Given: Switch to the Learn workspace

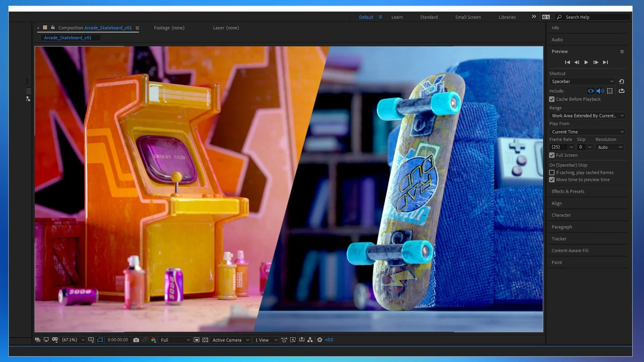Looking at the screenshot, I should click(x=397, y=17).
